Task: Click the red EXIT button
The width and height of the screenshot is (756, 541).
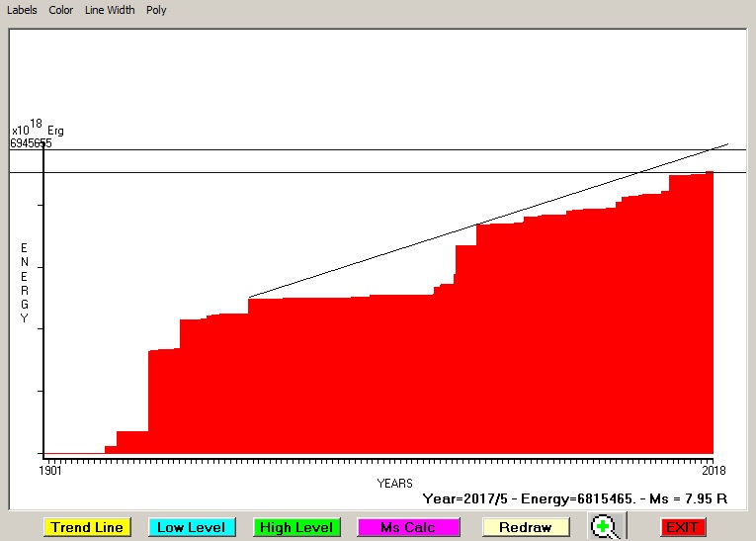Action: tap(682, 527)
